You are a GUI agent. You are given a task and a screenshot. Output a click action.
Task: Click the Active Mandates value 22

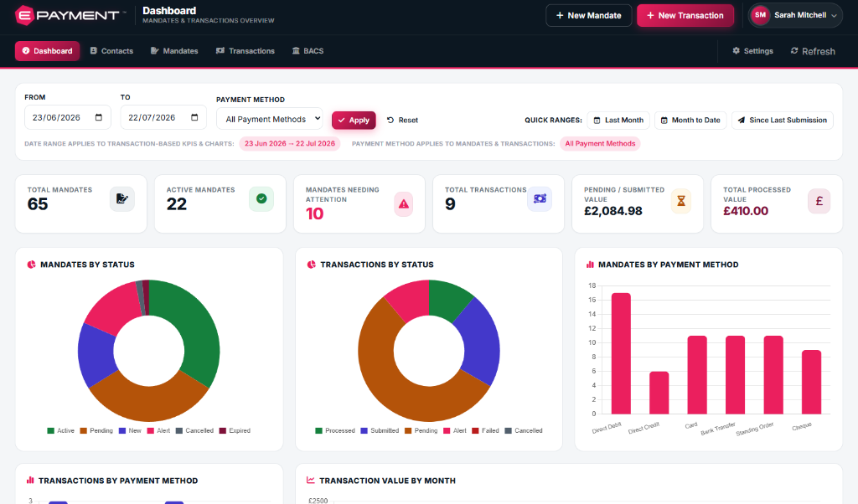(x=177, y=204)
